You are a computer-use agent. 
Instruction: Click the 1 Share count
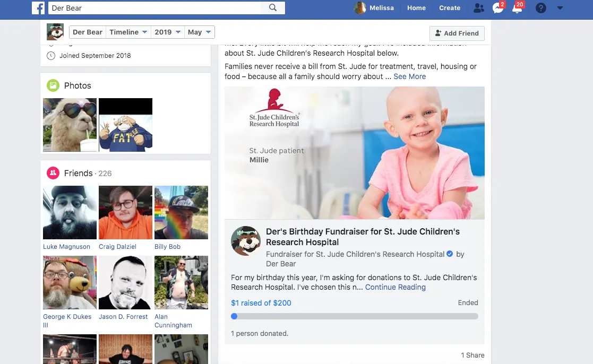pos(472,355)
